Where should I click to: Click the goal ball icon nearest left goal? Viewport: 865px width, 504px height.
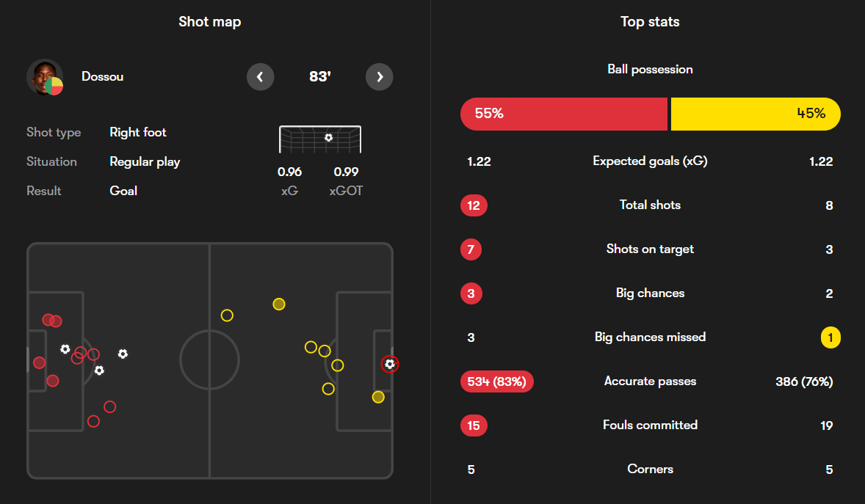coord(65,349)
